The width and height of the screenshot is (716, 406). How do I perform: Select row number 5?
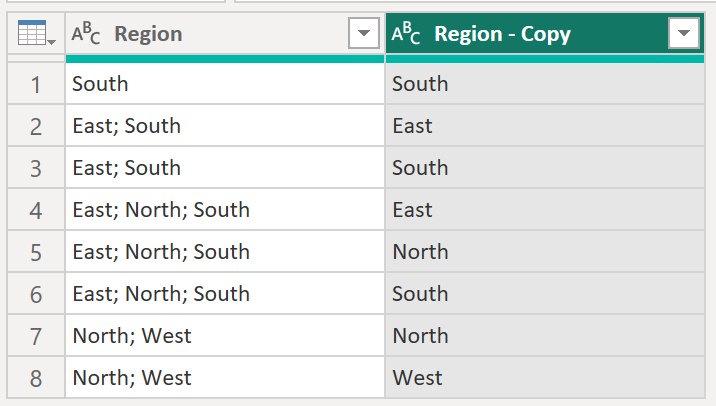[x=36, y=252]
